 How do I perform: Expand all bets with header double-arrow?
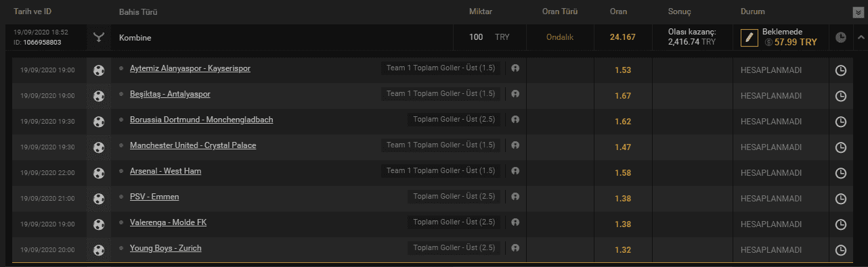858,11
